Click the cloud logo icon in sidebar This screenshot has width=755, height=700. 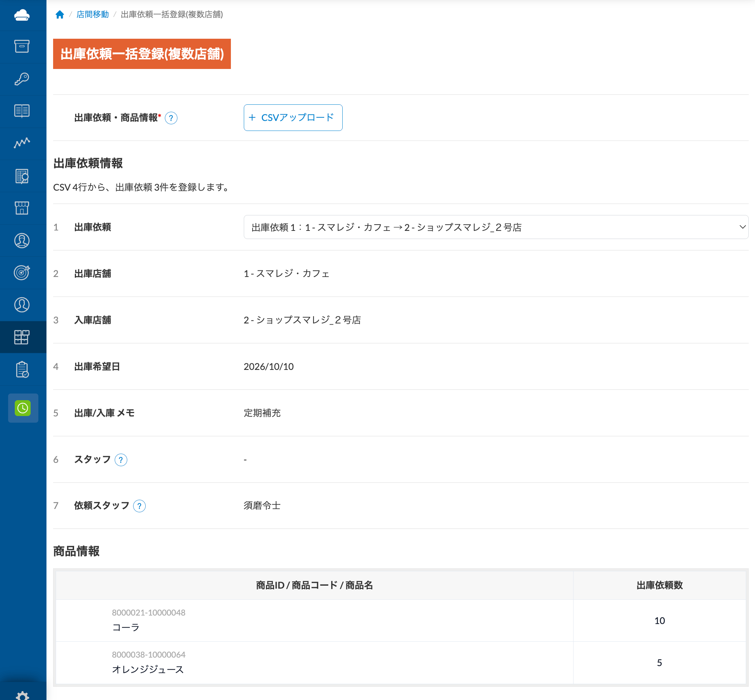coord(22,15)
